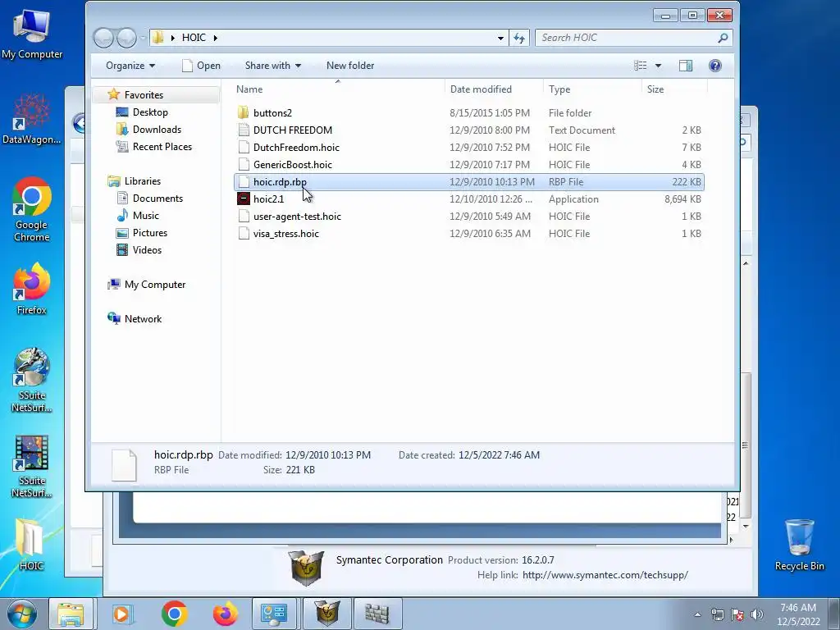Open the view options dropdown arrow

(x=659, y=66)
